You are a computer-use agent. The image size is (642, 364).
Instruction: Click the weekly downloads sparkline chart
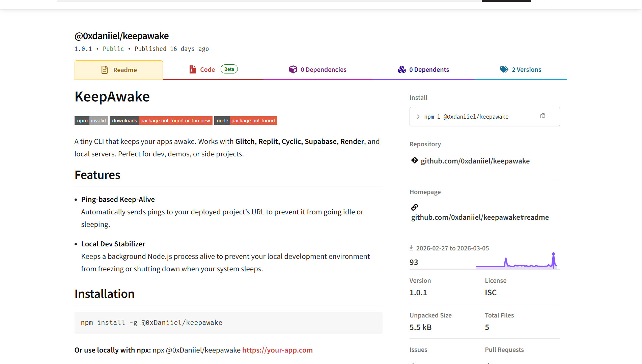pyautogui.click(x=516, y=262)
